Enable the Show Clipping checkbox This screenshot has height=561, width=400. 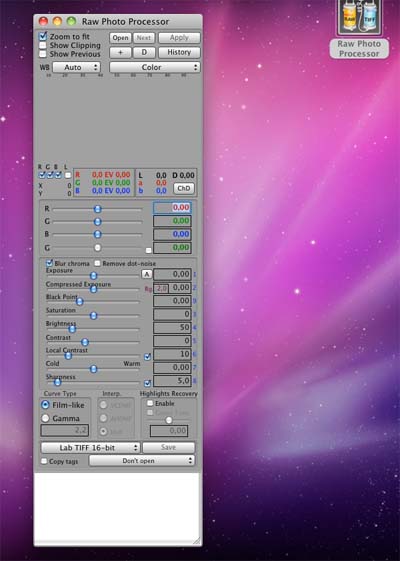click(x=43, y=45)
